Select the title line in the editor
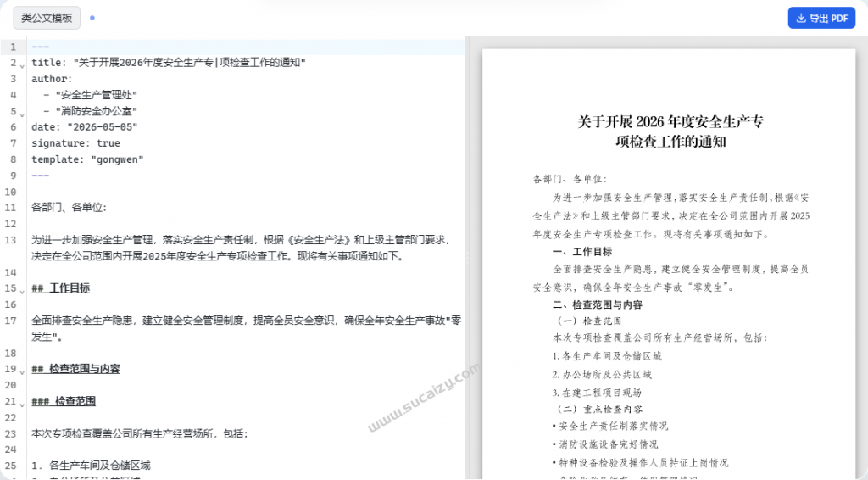868x480 pixels. [169, 63]
